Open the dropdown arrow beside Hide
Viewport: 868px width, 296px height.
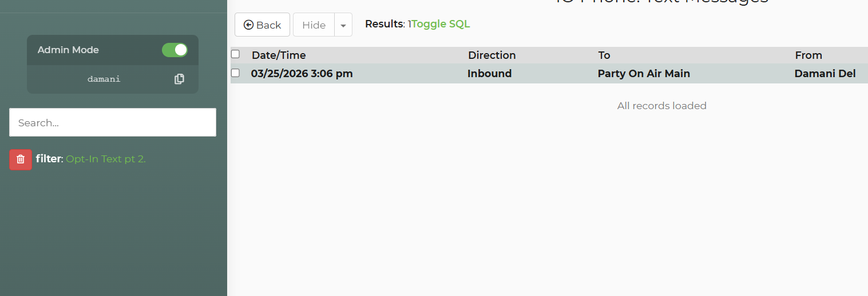pos(343,25)
